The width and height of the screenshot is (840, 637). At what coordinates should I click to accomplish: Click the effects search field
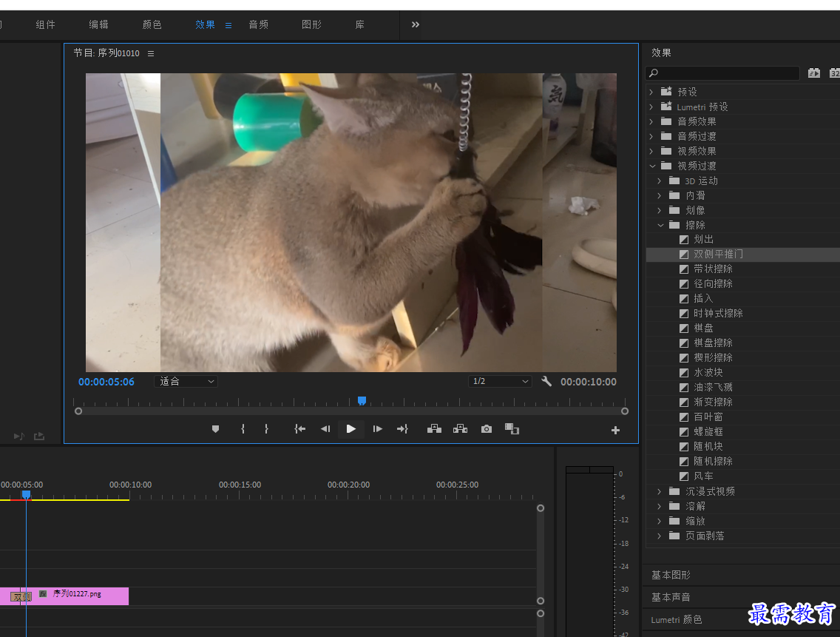click(723, 73)
